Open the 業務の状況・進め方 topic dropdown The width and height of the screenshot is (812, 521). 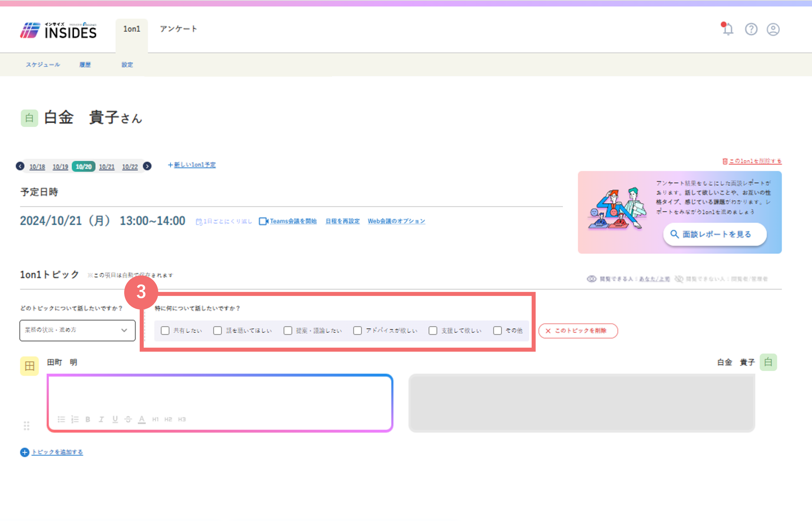[x=77, y=330]
